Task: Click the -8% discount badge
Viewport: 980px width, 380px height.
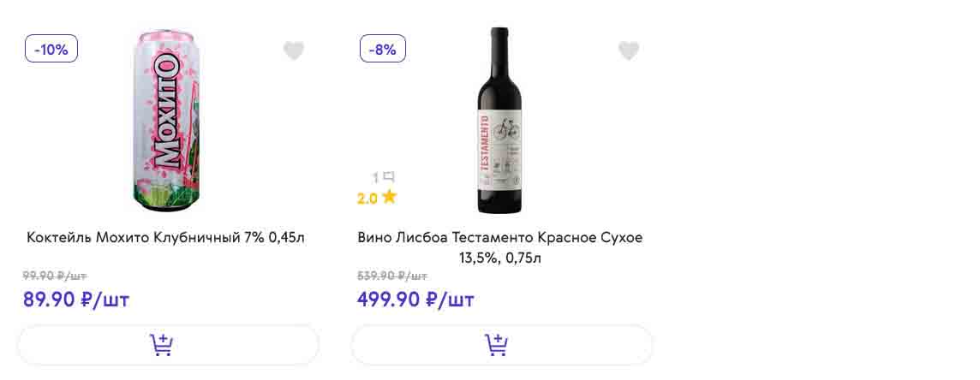Action: click(x=383, y=49)
